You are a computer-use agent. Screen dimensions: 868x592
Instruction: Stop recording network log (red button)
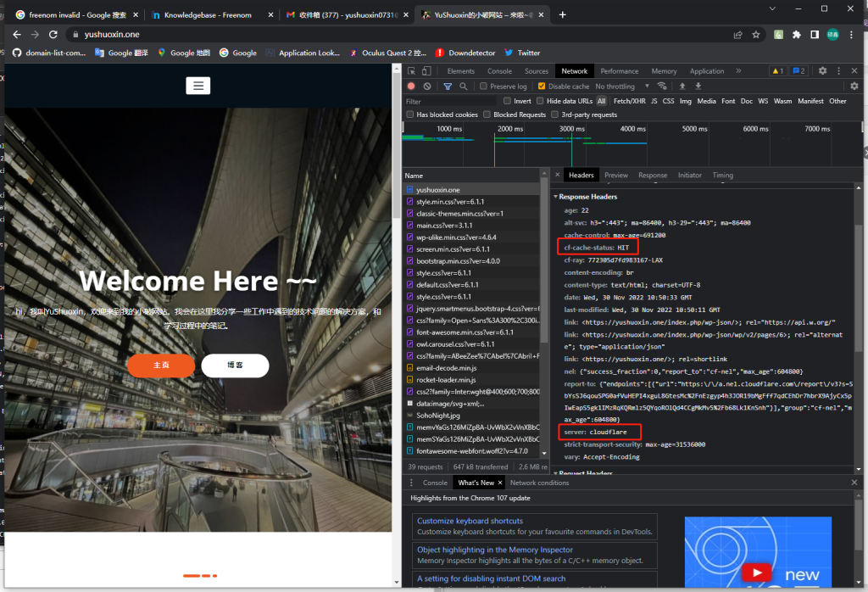point(411,87)
